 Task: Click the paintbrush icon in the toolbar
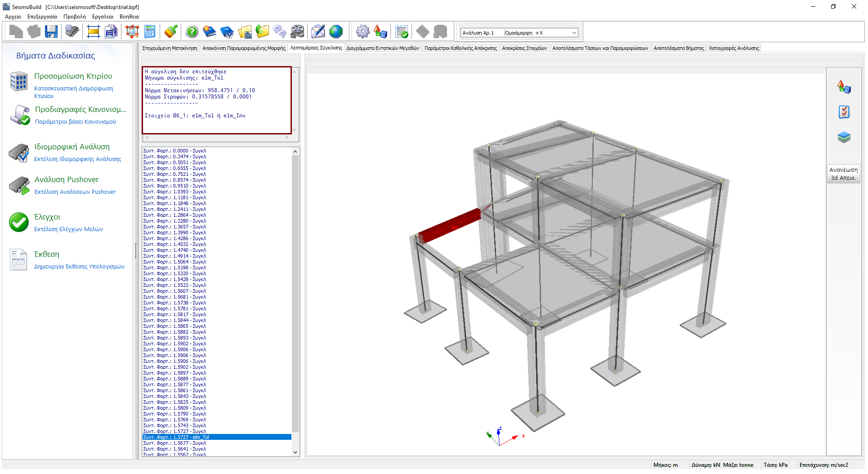171,31
